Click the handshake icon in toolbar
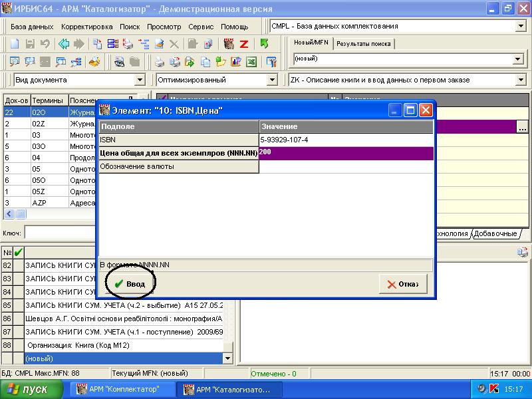 point(94,63)
